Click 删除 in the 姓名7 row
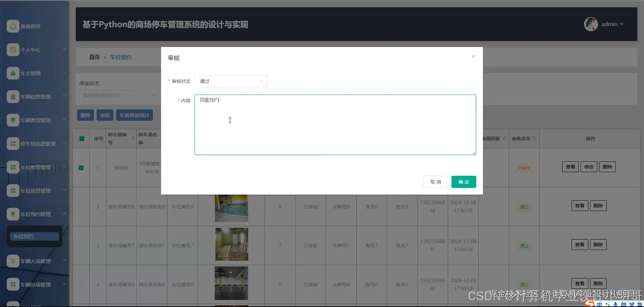 tap(598, 245)
